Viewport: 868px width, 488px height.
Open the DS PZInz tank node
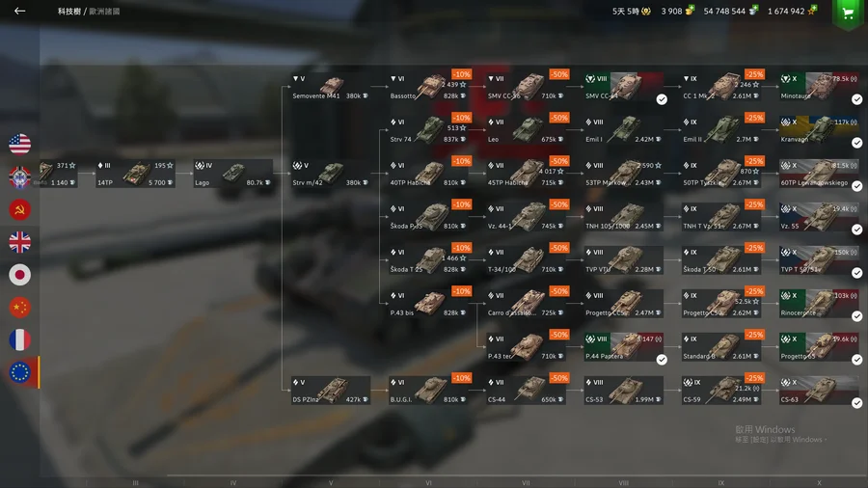coord(331,391)
